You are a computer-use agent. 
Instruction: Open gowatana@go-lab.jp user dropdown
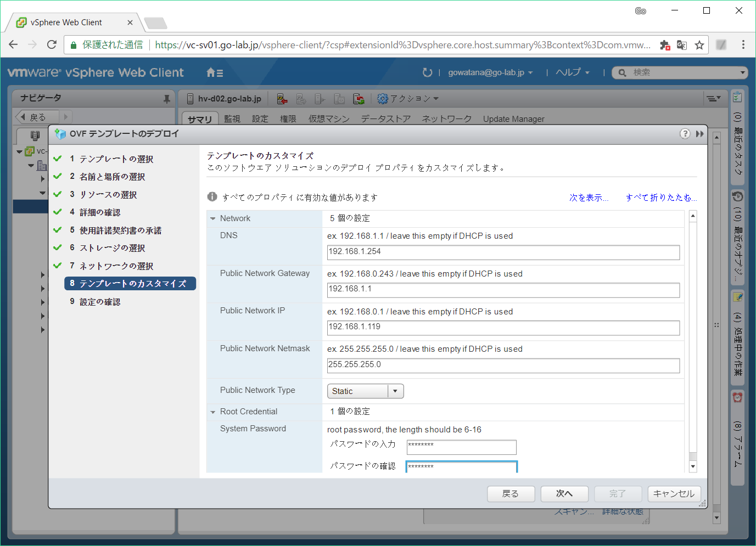490,72
